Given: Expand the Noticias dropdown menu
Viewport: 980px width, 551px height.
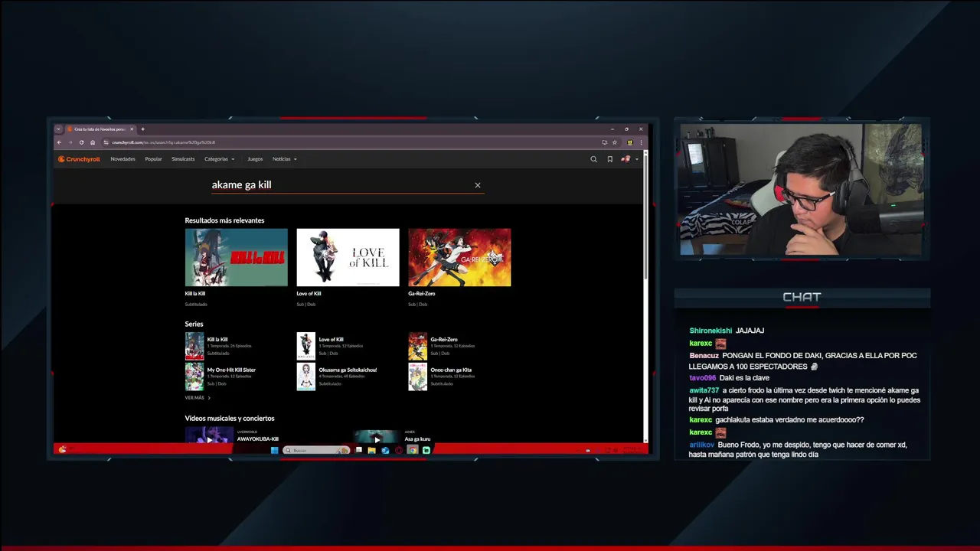Looking at the screenshot, I should 284,159.
